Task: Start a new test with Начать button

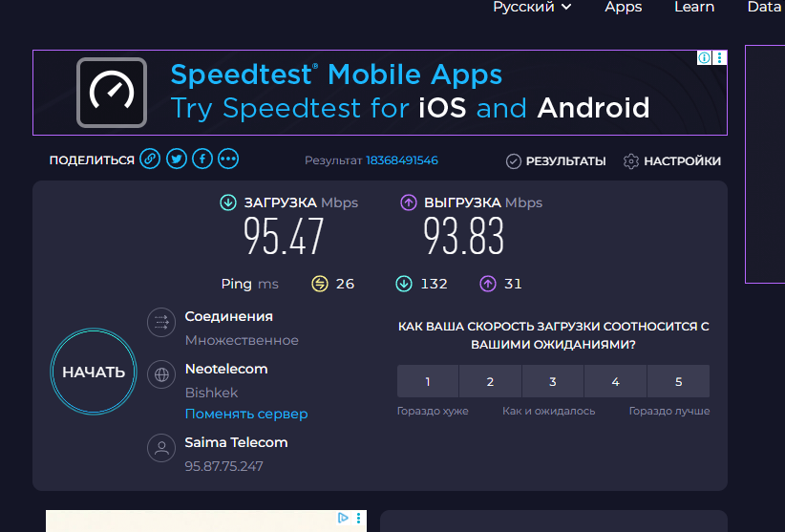Action: coord(94,372)
